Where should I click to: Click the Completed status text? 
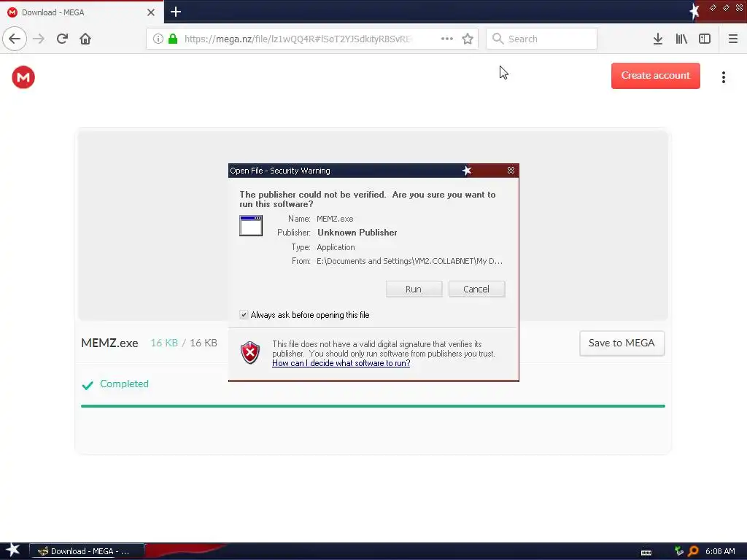coord(124,384)
